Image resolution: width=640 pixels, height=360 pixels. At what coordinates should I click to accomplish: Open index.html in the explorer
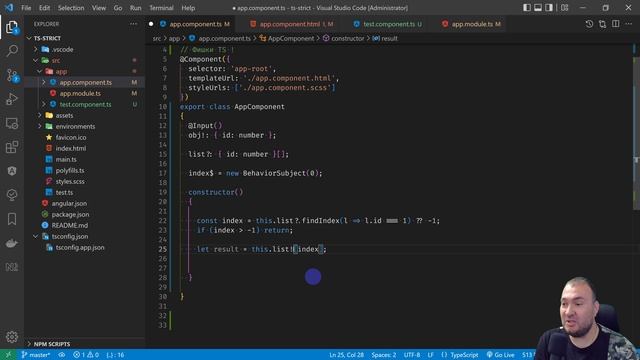tap(71, 149)
